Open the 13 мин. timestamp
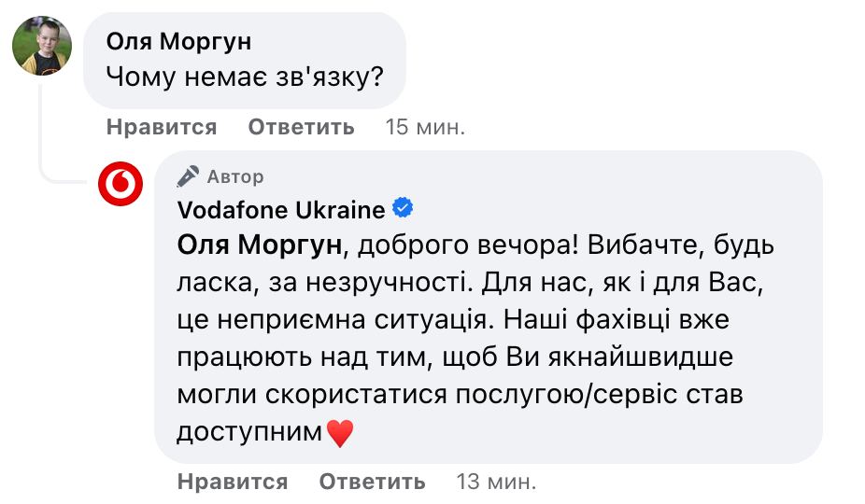The height and width of the screenshot is (504, 865). (496, 482)
